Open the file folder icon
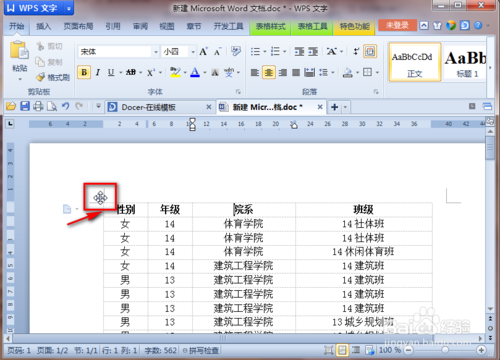 pos(11,106)
